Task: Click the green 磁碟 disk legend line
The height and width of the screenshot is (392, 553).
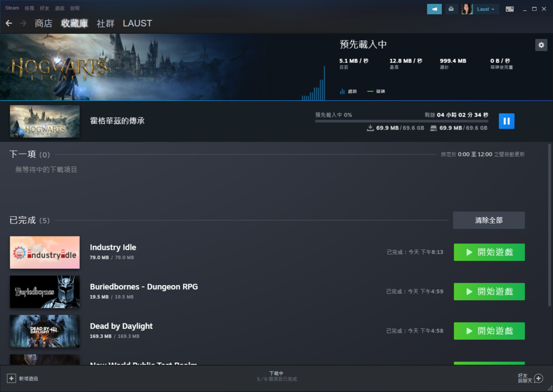Action: coord(370,91)
